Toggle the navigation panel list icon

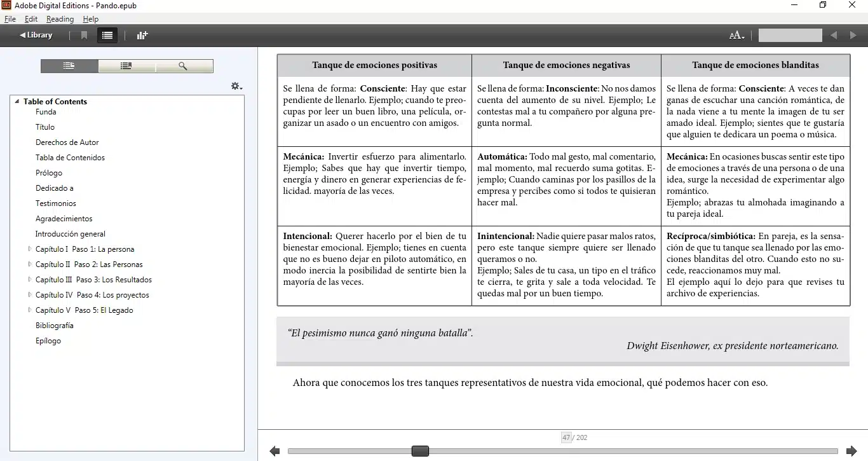pos(107,36)
